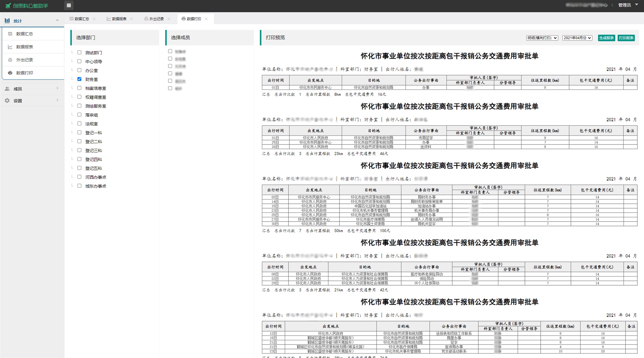Check the last member checkbox
This screenshot has height=358, width=644.
click(170, 88)
